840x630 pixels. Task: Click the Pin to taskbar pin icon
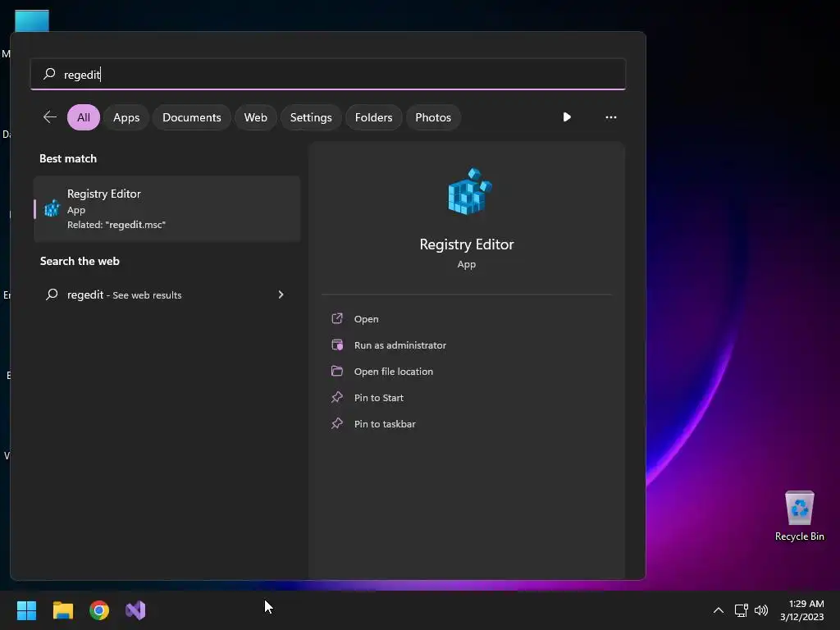point(337,423)
